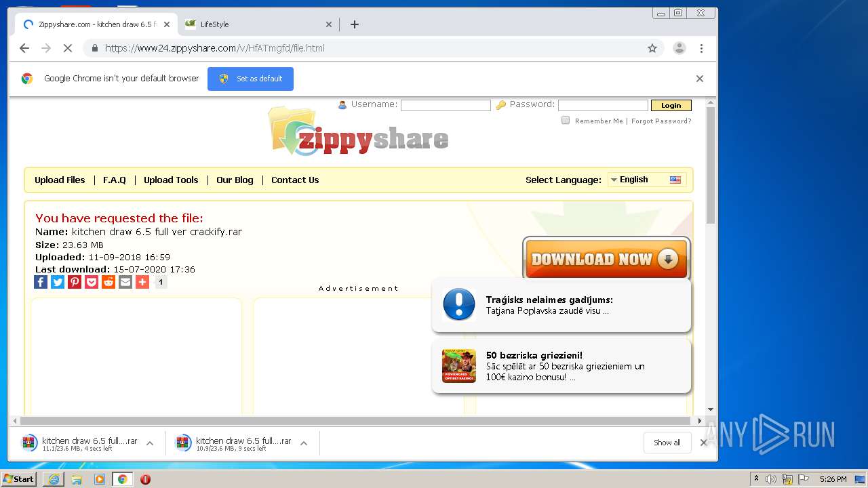
Task: Stop loading the page
Action: coord(68,48)
